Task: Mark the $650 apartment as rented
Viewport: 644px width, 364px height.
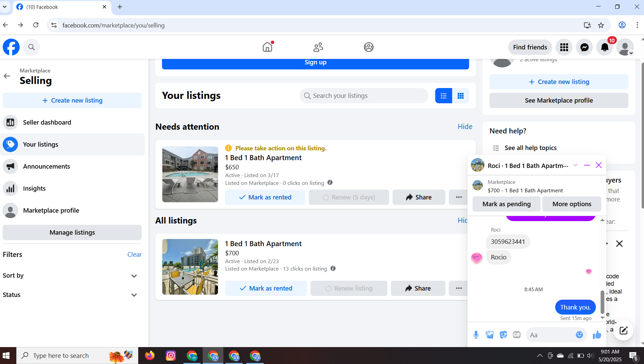Action: pos(265,197)
